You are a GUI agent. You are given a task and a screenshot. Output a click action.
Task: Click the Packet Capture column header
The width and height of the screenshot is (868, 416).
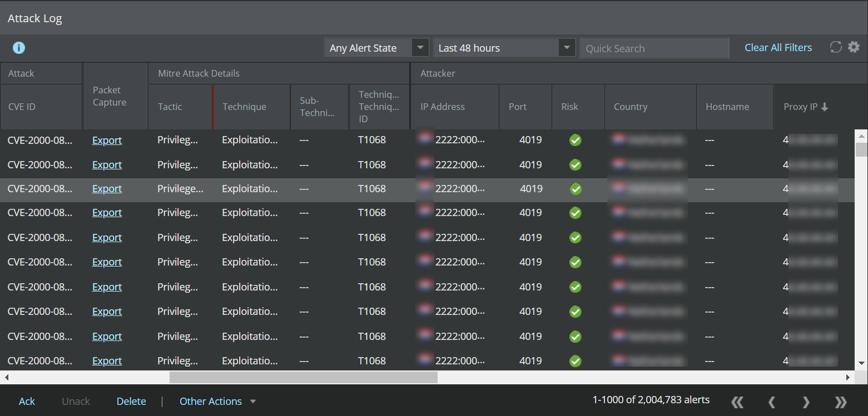pos(116,96)
